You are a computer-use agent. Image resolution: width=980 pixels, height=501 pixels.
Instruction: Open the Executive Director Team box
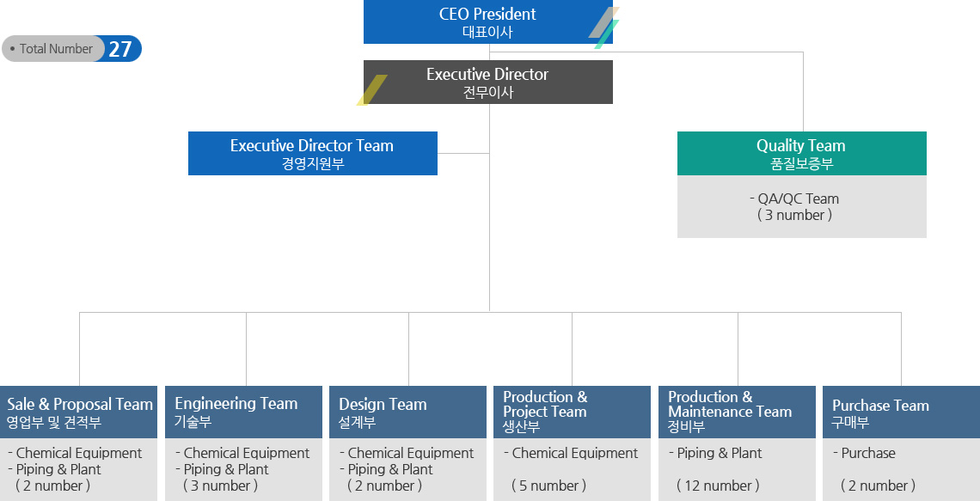[x=312, y=153]
